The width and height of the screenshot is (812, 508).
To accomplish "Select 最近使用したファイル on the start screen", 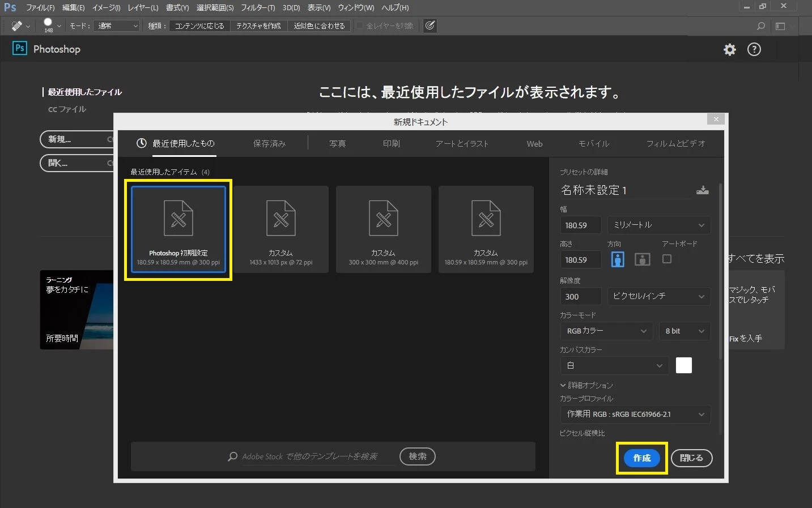I will click(x=84, y=92).
